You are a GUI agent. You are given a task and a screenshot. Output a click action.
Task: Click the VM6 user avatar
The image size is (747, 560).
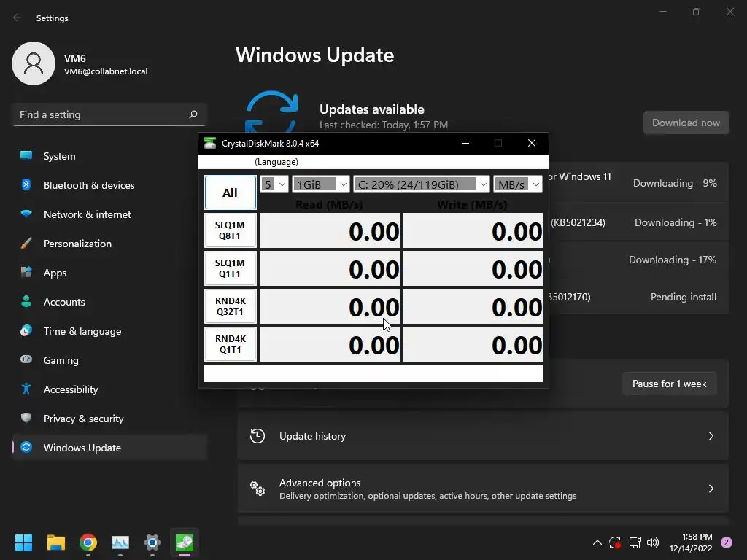pyautogui.click(x=34, y=63)
